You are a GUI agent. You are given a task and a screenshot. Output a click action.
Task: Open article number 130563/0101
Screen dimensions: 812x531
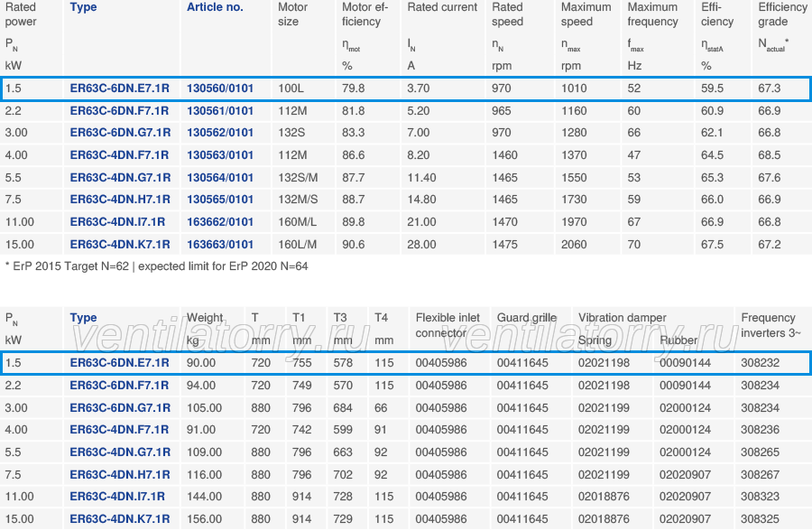click(220, 155)
